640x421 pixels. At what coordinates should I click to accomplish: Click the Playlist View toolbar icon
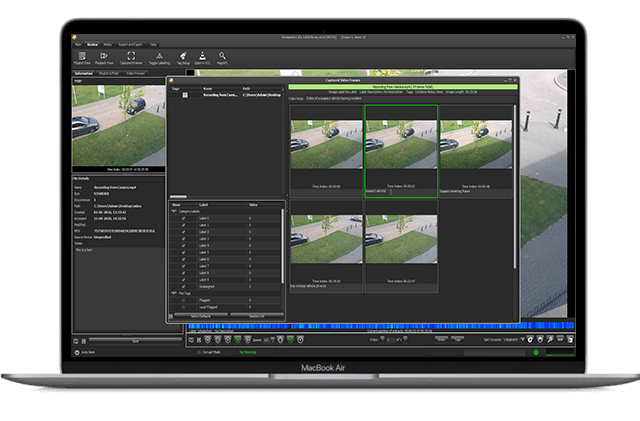(80, 58)
